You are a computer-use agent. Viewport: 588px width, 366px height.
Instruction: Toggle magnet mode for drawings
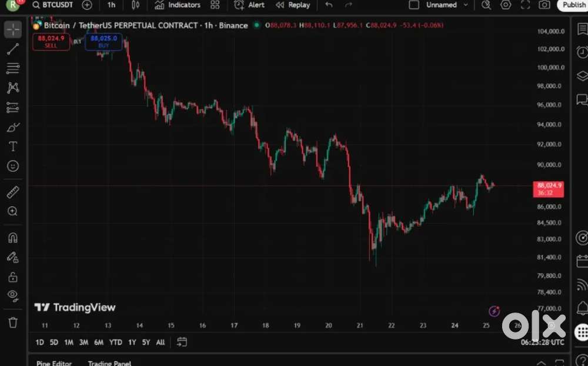pyautogui.click(x=13, y=238)
